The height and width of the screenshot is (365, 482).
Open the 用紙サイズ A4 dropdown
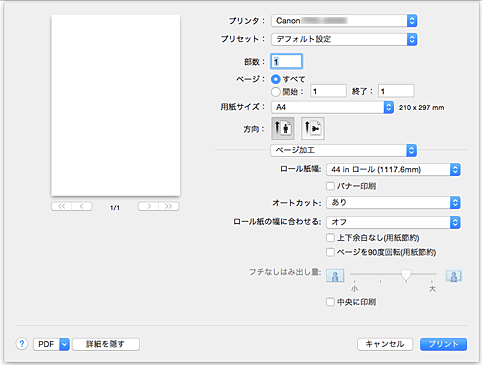click(332, 107)
